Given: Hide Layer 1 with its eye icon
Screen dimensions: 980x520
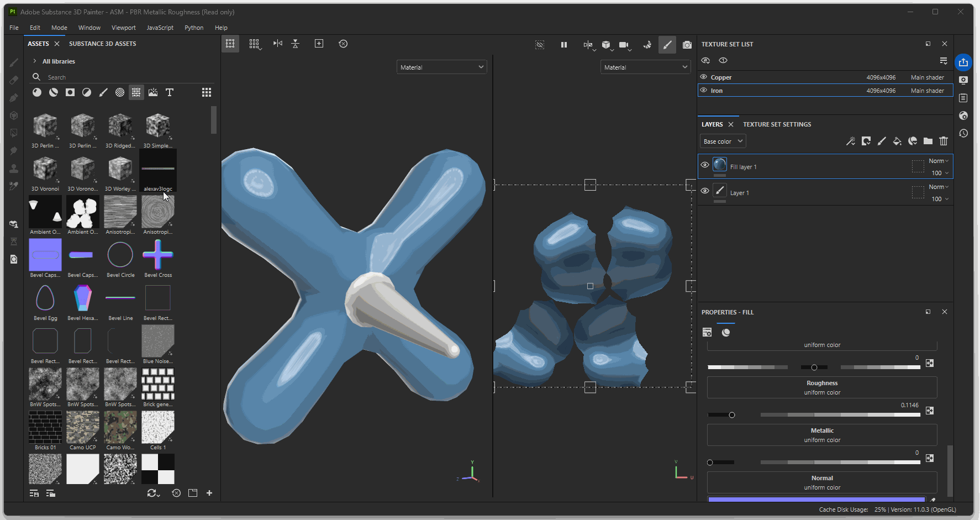Looking at the screenshot, I should (x=705, y=191).
